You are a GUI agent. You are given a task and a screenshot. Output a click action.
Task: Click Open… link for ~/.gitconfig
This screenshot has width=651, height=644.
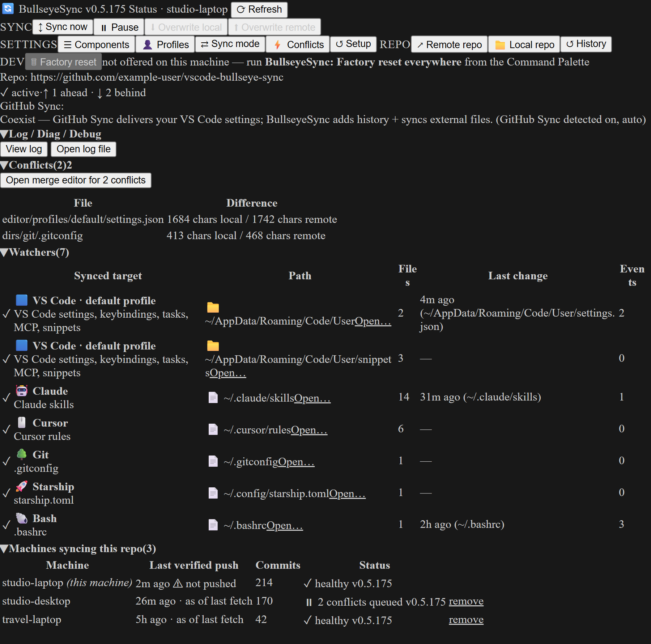(297, 462)
